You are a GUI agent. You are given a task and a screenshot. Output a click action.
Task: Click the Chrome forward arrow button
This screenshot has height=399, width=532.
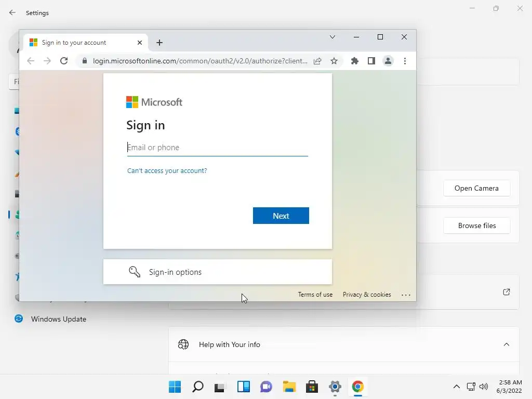tap(47, 61)
